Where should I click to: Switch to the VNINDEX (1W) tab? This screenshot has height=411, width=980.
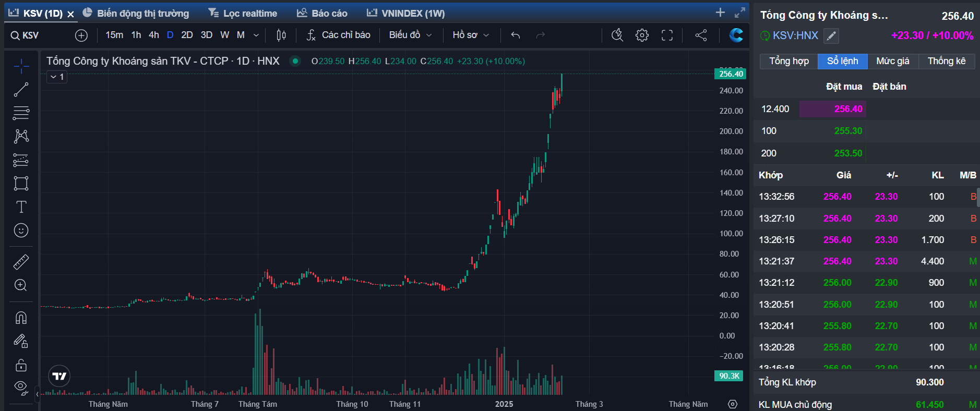(x=406, y=13)
